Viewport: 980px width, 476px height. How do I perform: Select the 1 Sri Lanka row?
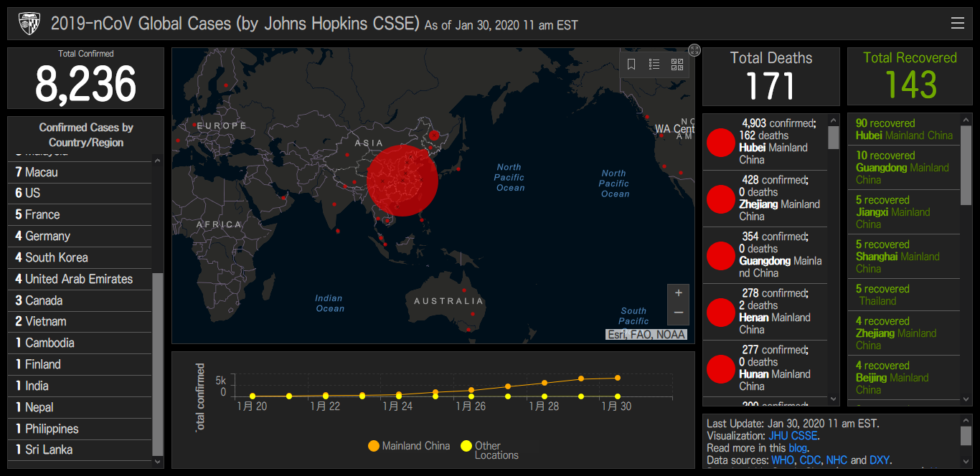80,450
